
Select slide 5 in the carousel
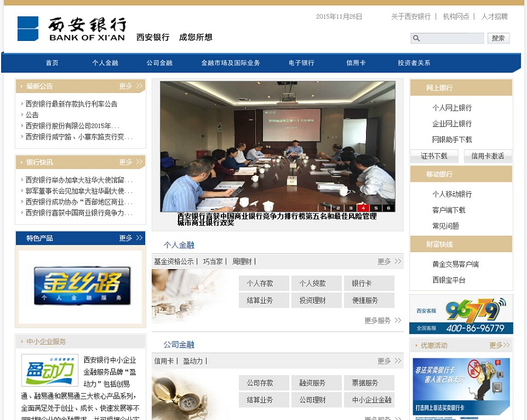376,208
